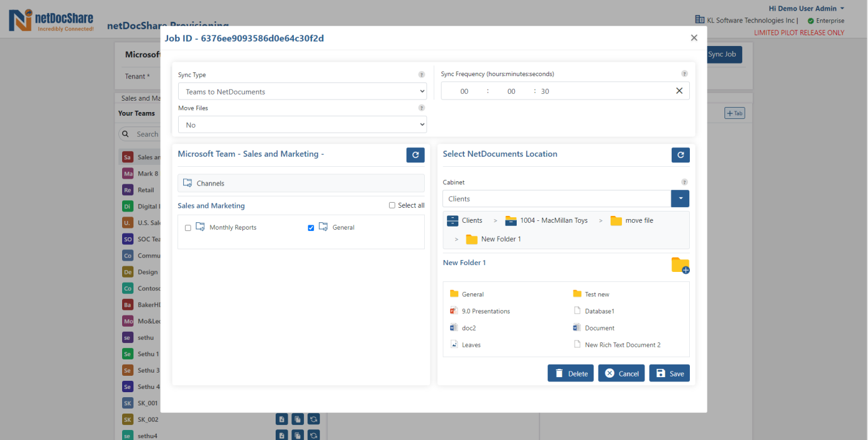The height and width of the screenshot is (440, 868).
Task: Click the image icon beside Leaves
Action: [x=454, y=344]
